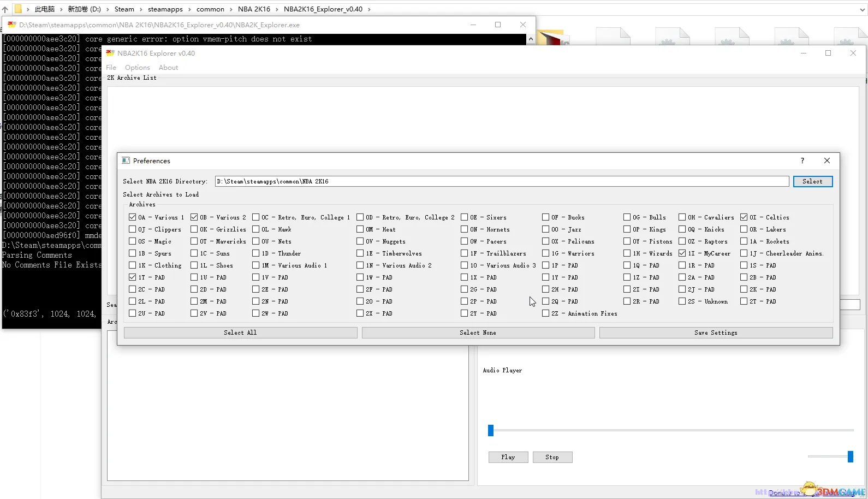This screenshot has height=499, width=868.
Task: Click the NBA 2K16 directory path field
Action: (x=501, y=181)
